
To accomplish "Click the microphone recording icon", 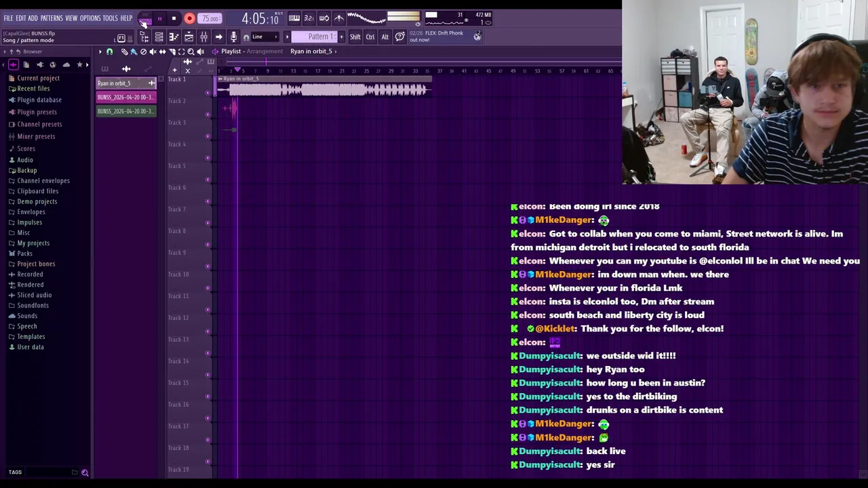I will tap(233, 37).
